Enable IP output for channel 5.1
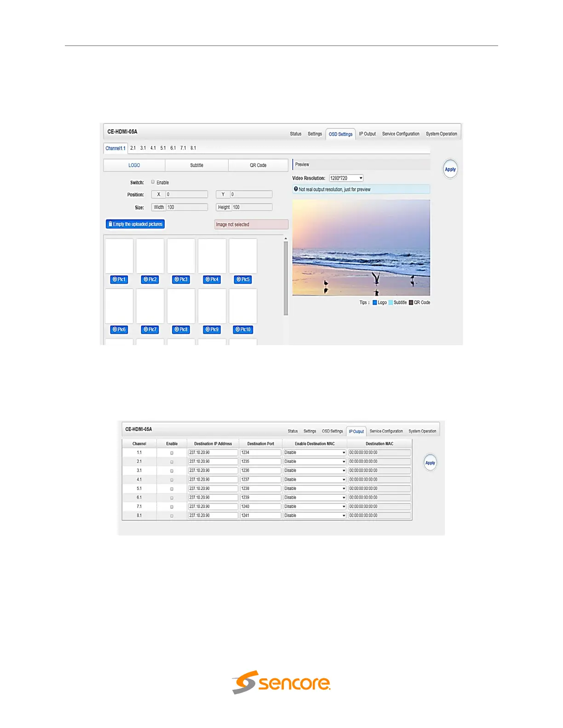Viewport: 563px width, 728px height. [x=172, y=489]
